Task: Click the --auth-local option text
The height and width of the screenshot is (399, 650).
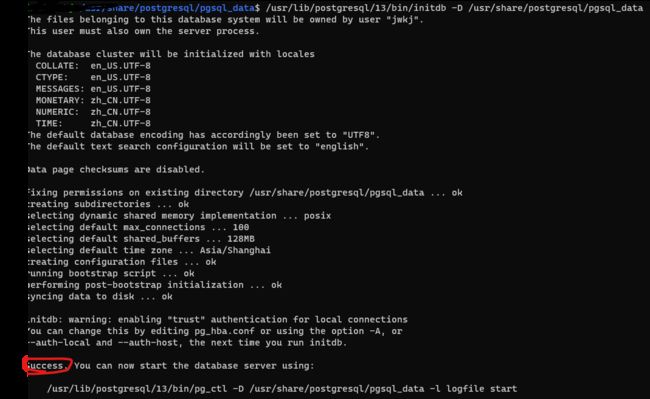Action: coord(60,343)
